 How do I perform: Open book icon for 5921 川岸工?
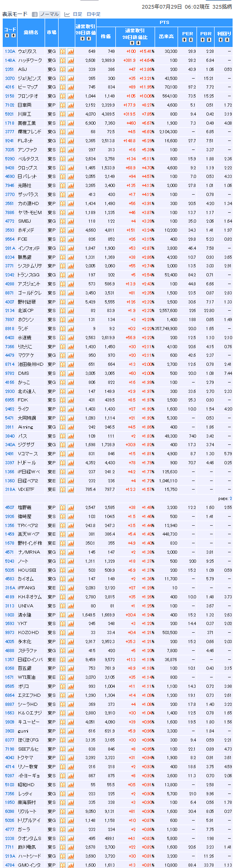(x=63, y=114)
